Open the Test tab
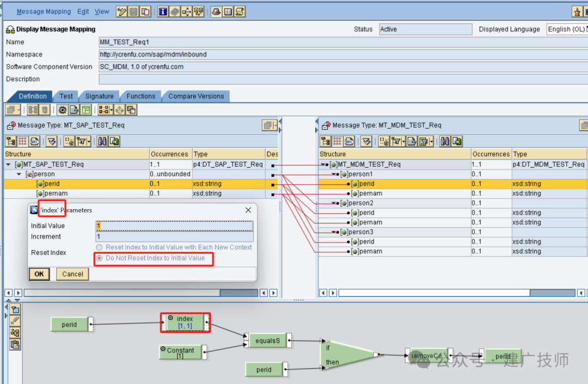 click(x=66, y=96)
